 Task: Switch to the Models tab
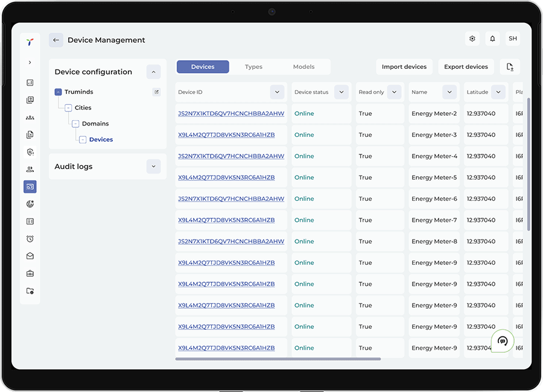303,67
